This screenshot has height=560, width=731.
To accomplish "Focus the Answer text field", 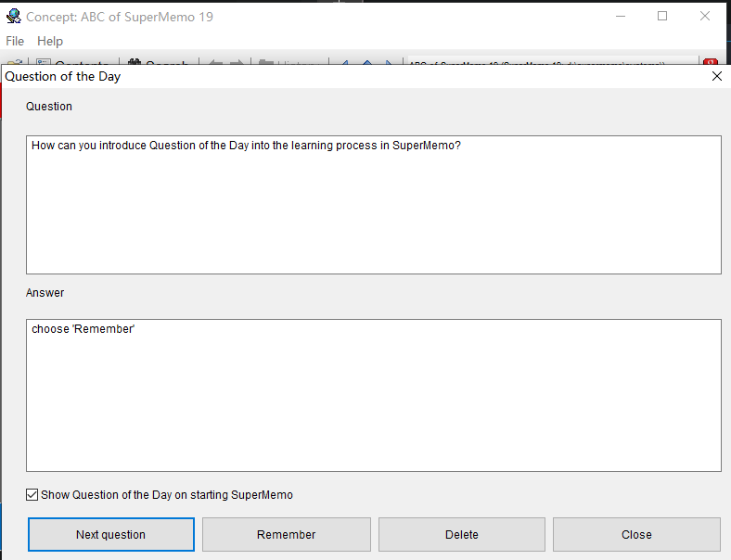I will (373, 394).
